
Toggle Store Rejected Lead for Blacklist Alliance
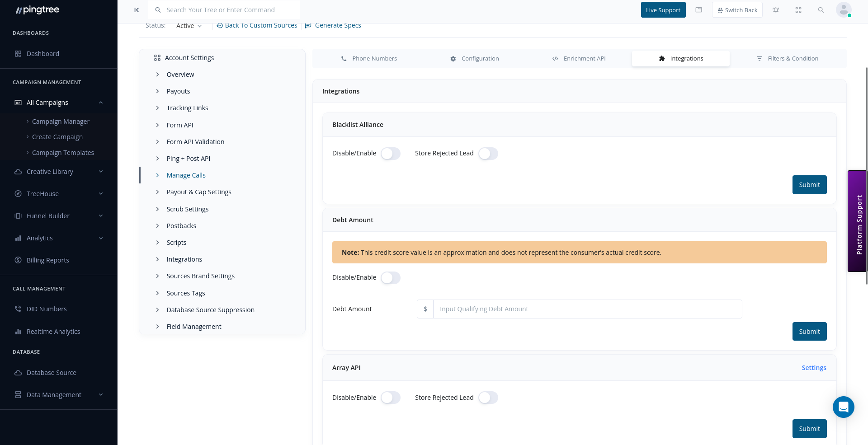(488, 153)
